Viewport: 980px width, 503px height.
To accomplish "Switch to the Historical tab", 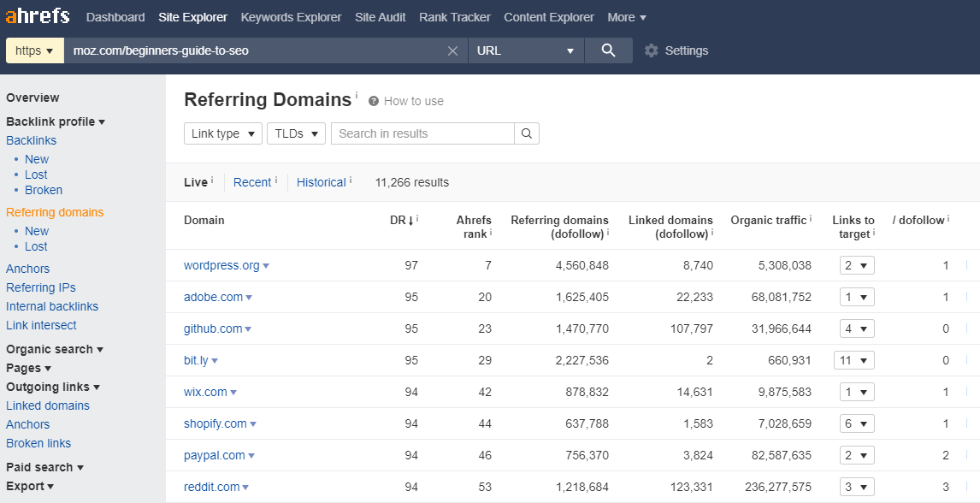I will 322,182.
